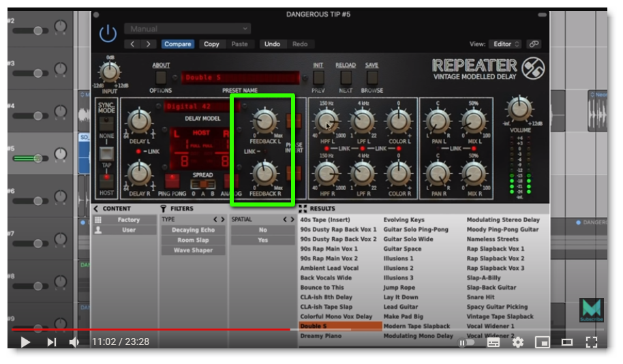Filter by Room Slap type
The width and height of the screenshot is (623, 364).
[193, 240]
